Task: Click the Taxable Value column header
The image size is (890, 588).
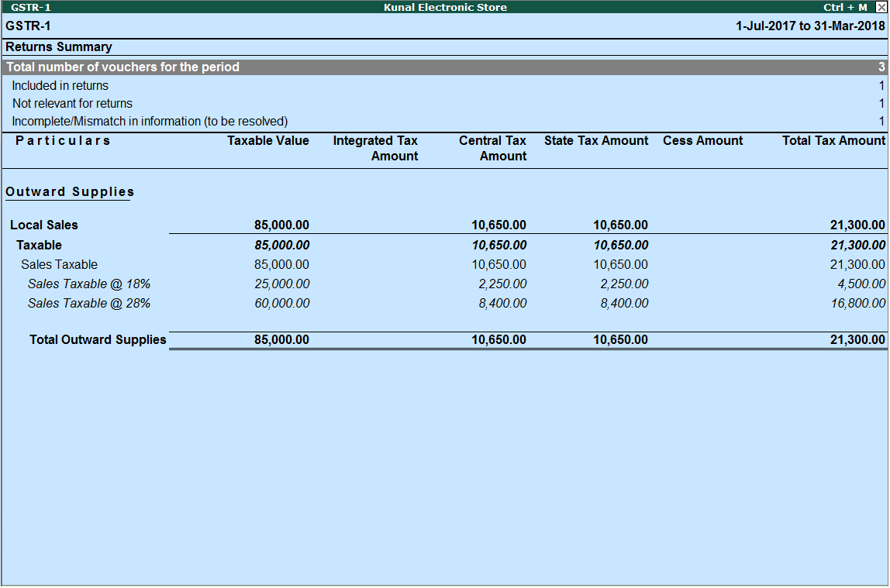Action: click(x=267, y=140)
